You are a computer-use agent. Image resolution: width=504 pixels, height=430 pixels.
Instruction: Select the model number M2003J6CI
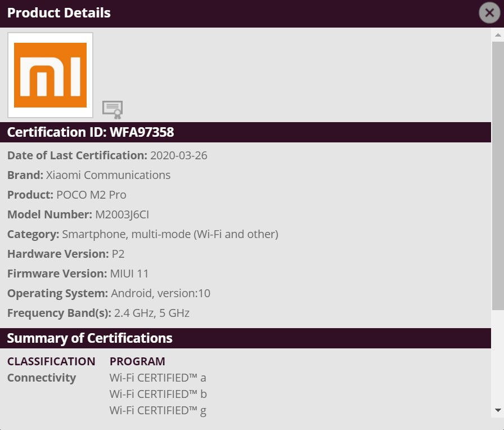coord(122,214)
